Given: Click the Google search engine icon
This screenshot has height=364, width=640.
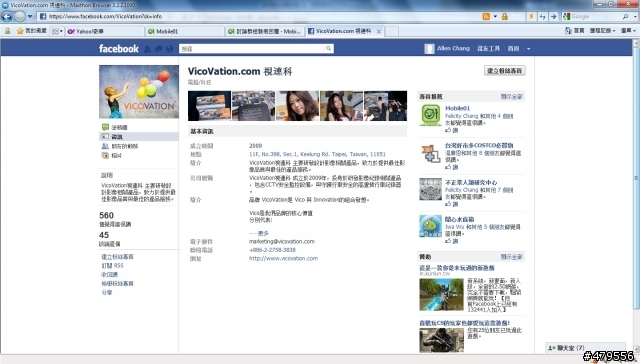Looking at the screenshot, I should tap(566, 16).
